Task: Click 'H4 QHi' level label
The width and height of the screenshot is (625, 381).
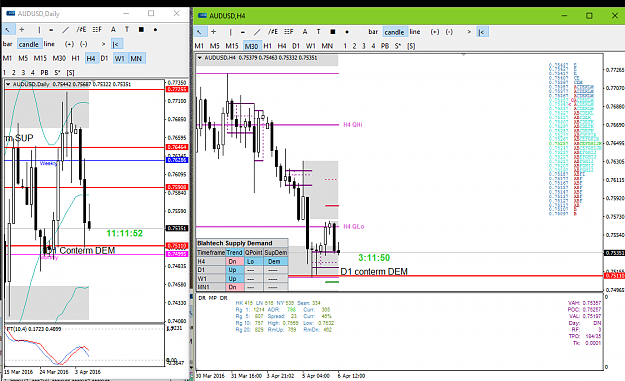Action: 353,125
